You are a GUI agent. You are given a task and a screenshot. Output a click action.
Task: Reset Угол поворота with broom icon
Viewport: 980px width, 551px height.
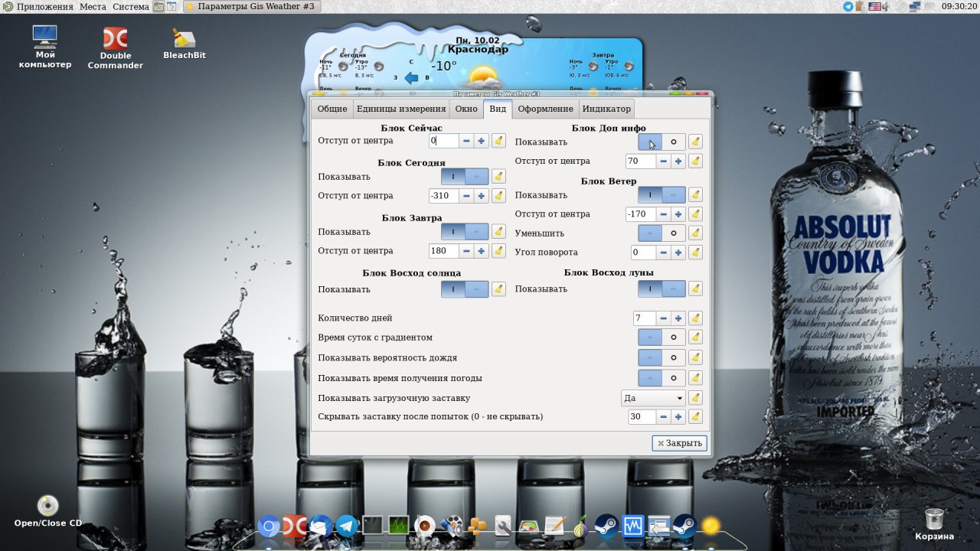click(x=695, y=253)
